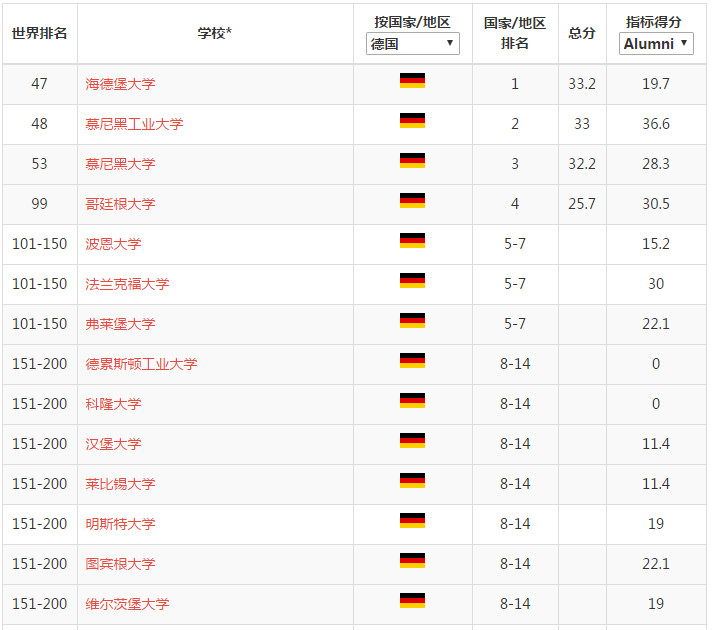Viewport: 712px width, 630px height.
Task: Click the German flag in the 弗莱堡大学 row
Action: [412, 320]
